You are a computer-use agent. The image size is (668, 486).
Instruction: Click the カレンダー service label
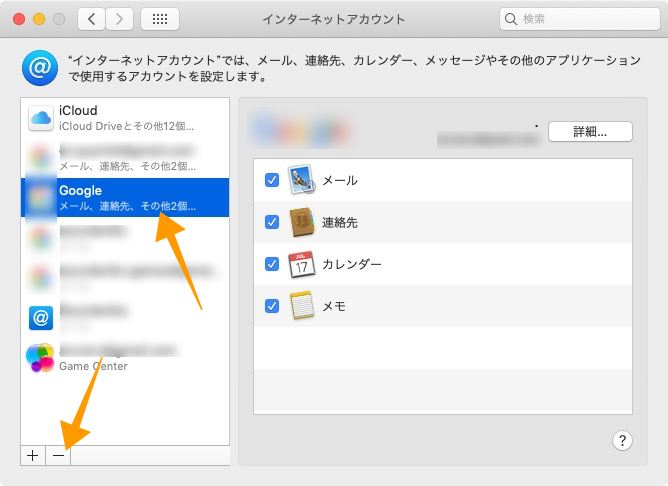[x=352, y=264]
